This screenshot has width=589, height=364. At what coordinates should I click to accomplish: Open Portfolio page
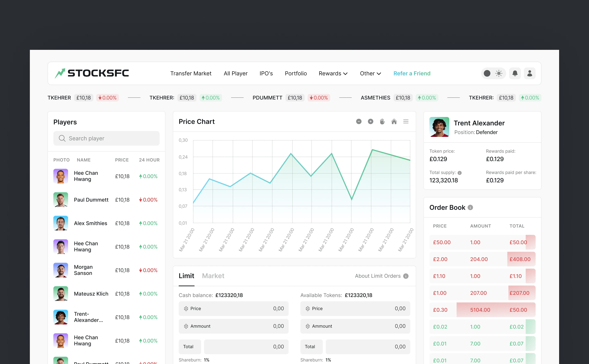(296, 73)
